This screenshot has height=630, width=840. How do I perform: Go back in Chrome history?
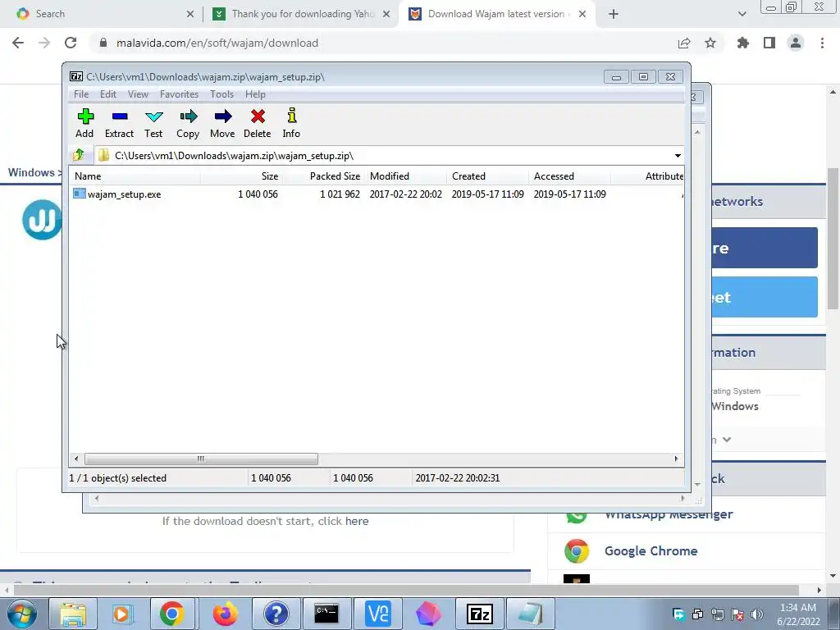point(18,43)
